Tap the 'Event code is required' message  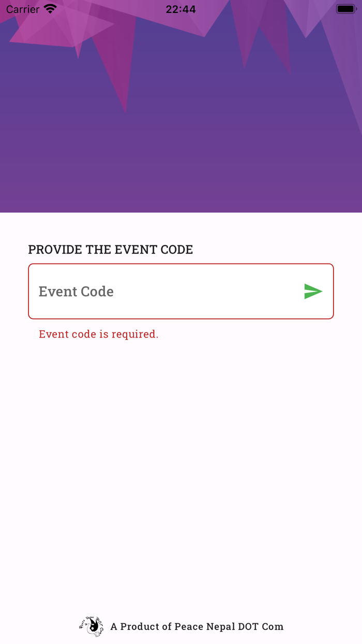click(98, 334)
